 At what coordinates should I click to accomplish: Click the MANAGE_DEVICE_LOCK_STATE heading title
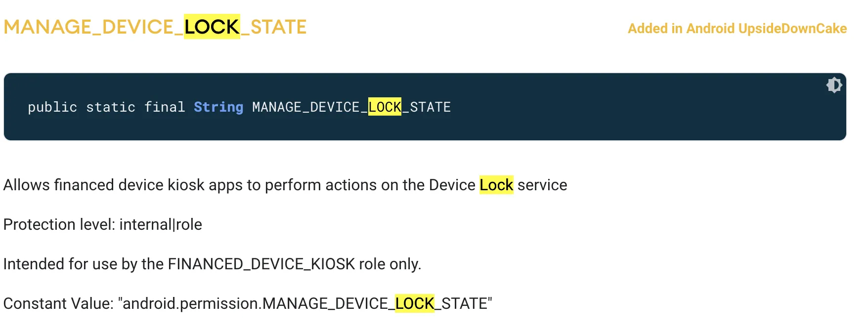[x=155, y=27]
